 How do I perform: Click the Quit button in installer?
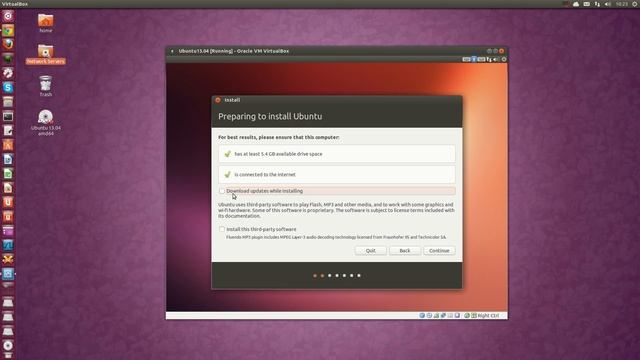(371, 251)
